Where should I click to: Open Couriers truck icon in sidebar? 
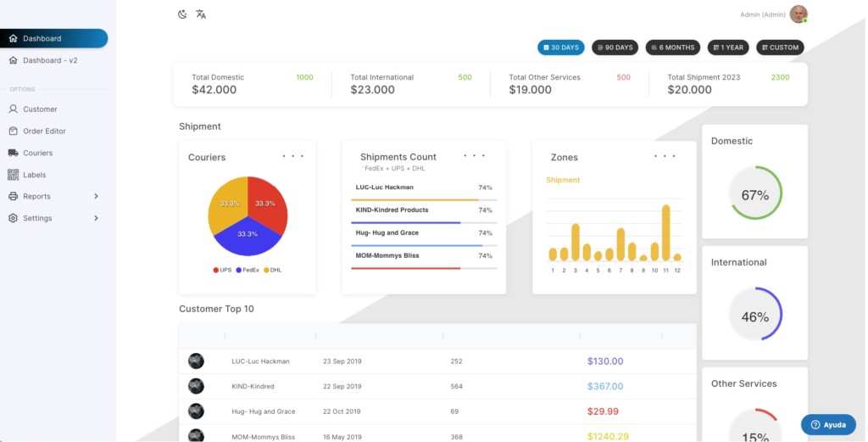[14, 154]
